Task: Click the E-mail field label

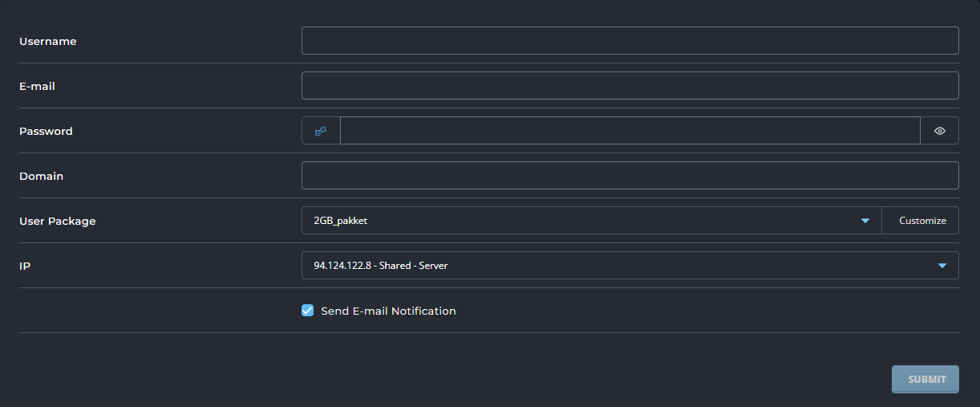Action: [x=37, y=86]
